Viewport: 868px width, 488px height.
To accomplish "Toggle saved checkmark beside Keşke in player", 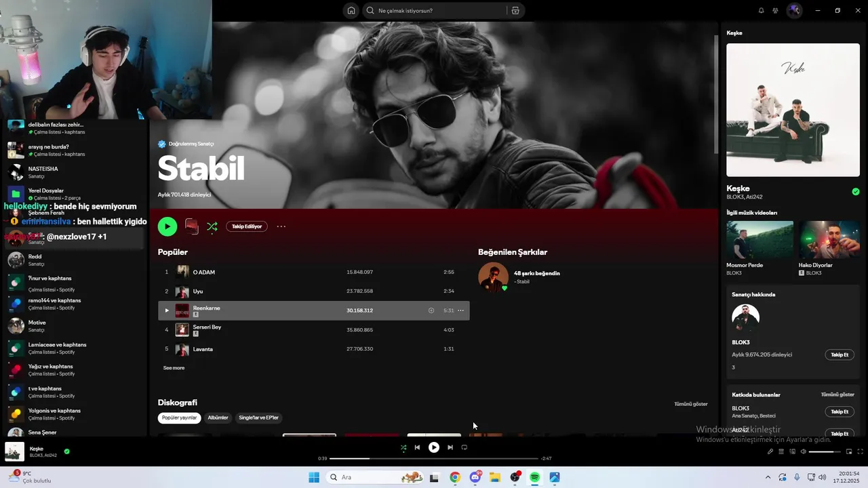I will pos(66,451).
